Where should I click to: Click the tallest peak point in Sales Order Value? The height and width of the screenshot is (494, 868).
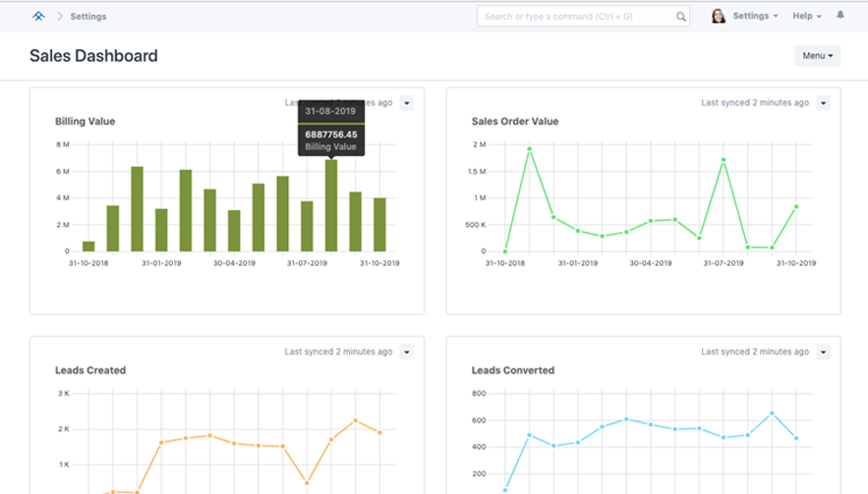[529, 149]
